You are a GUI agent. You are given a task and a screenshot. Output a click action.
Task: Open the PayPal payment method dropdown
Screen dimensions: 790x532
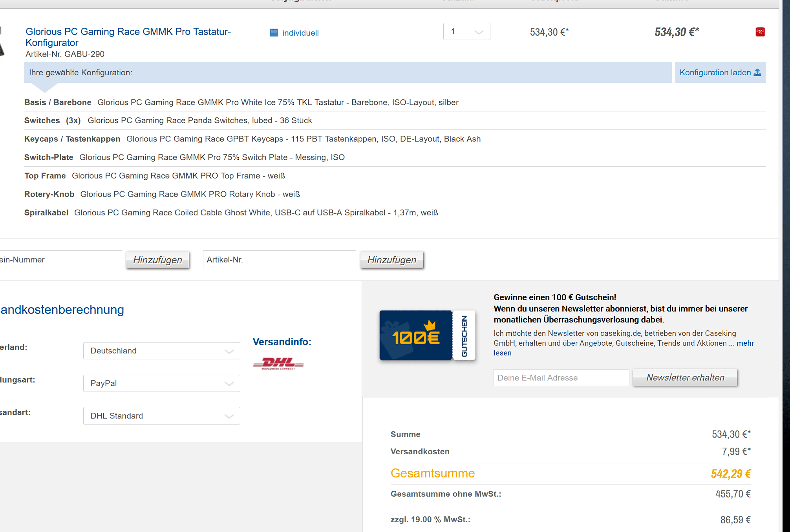pos(161,383)
